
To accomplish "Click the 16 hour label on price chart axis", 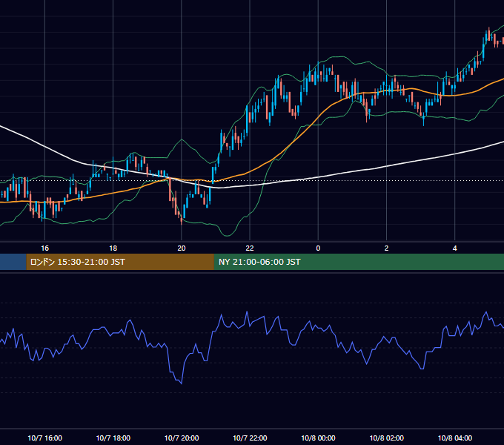I will tap(45, 248).
